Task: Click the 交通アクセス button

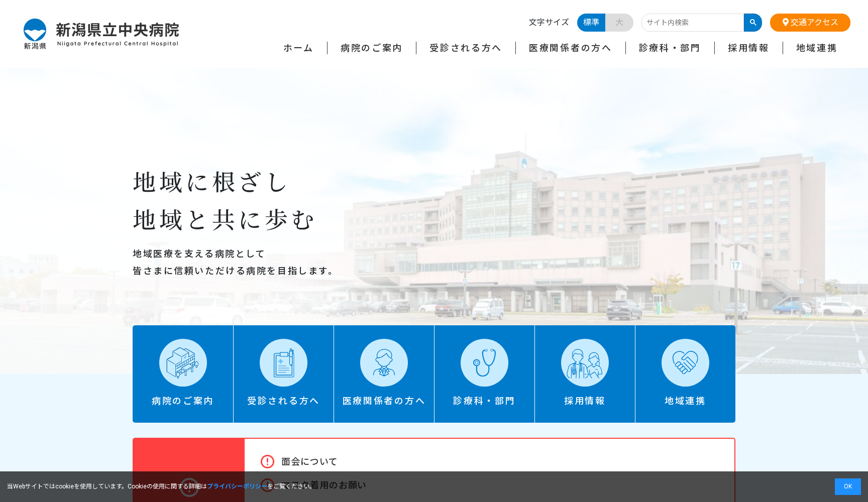Action: pos(810,23)
